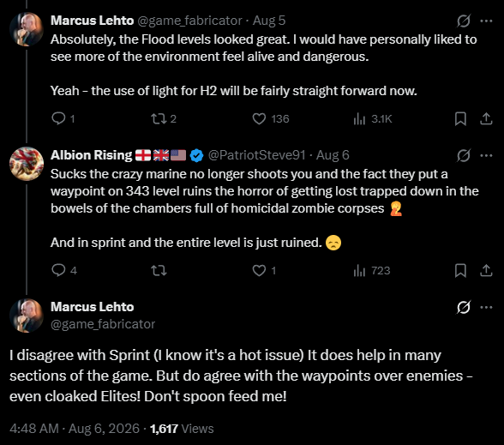
Task: View analytics showing 3.1K views
Action: click(x=372, y=118)
